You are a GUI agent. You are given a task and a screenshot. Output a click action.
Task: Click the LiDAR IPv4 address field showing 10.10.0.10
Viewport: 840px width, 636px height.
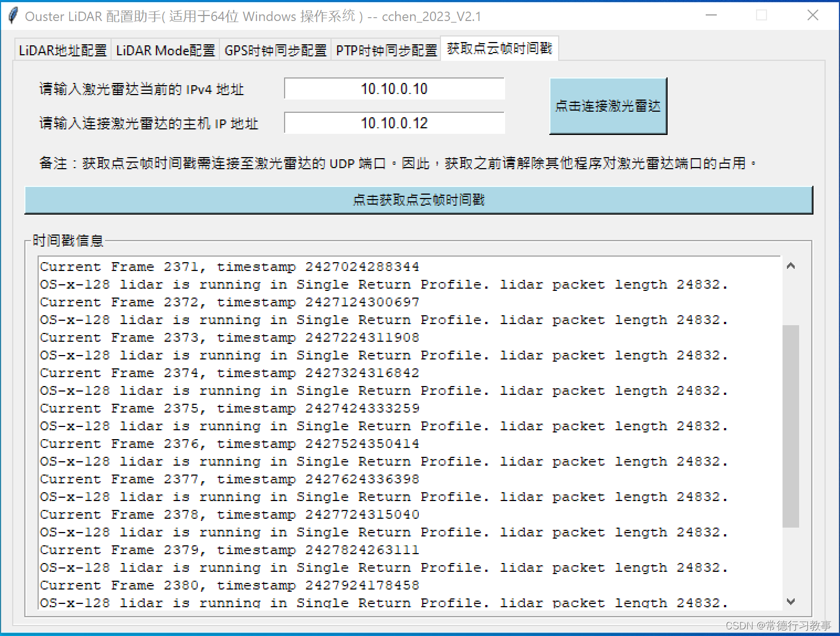tap(393, 88)
